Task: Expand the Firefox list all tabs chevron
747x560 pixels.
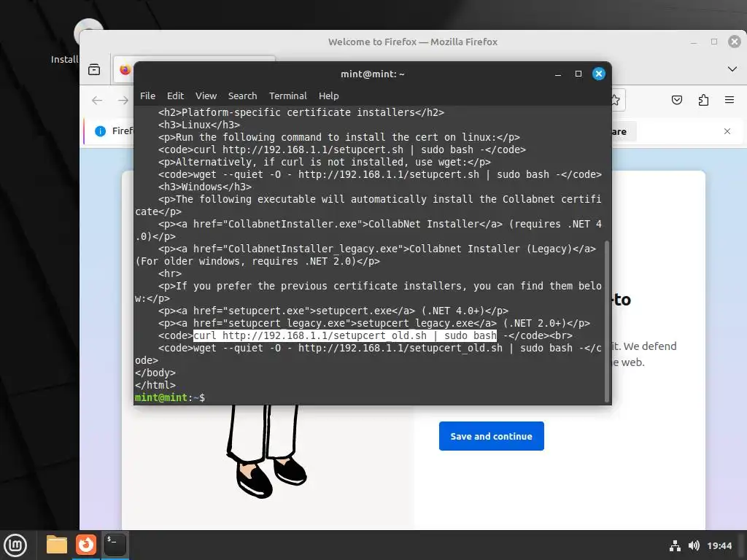Action: click(x=732, y=69)
